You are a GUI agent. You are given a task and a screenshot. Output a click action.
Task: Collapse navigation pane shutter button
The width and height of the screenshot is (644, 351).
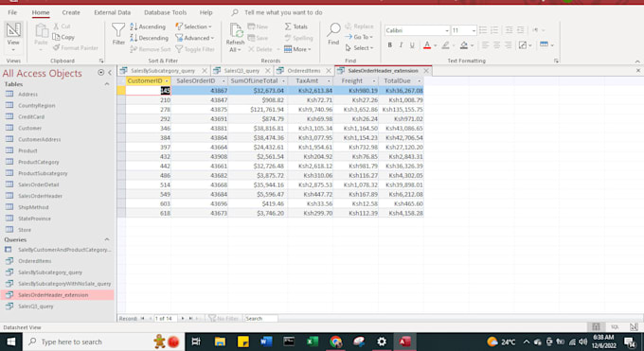coord(110,73)
